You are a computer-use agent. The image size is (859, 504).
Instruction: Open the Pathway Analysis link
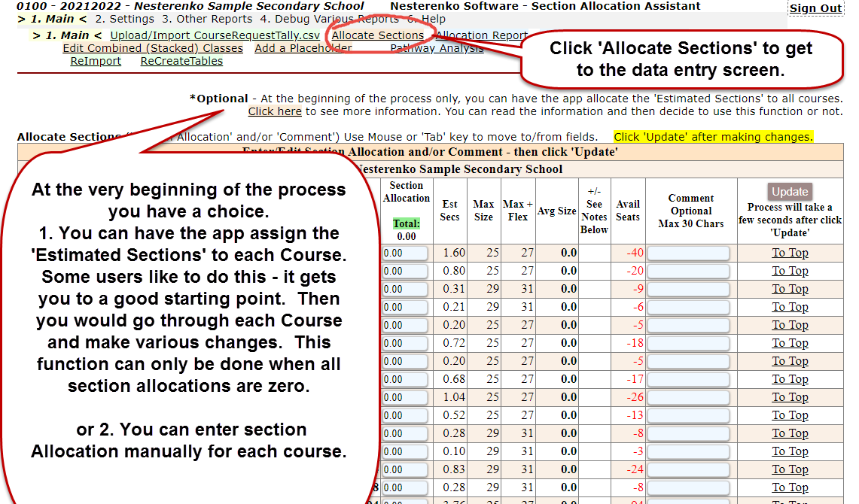[x=437, y=48]
